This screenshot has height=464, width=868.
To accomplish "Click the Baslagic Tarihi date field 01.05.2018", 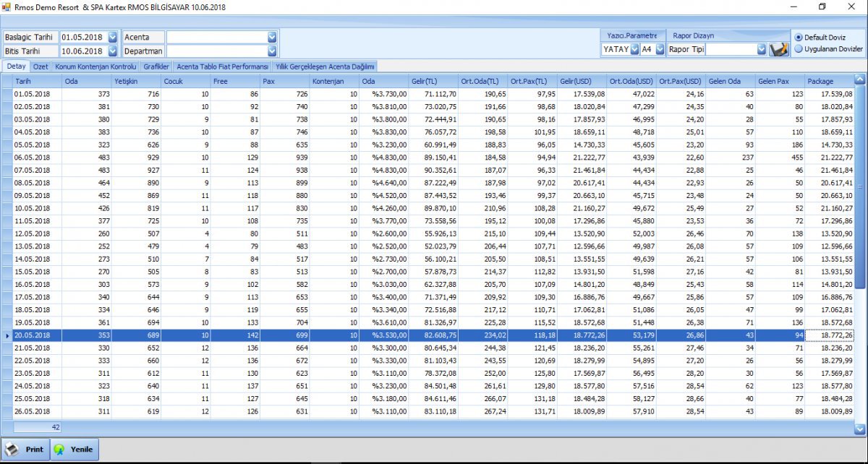I will click(x=83, y=37).
